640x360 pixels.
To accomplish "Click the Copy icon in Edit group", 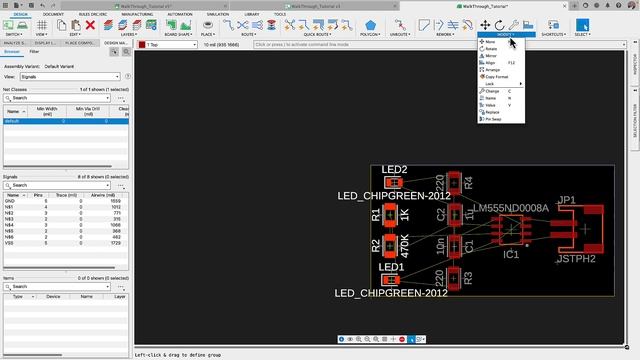I will coord(61,25).
